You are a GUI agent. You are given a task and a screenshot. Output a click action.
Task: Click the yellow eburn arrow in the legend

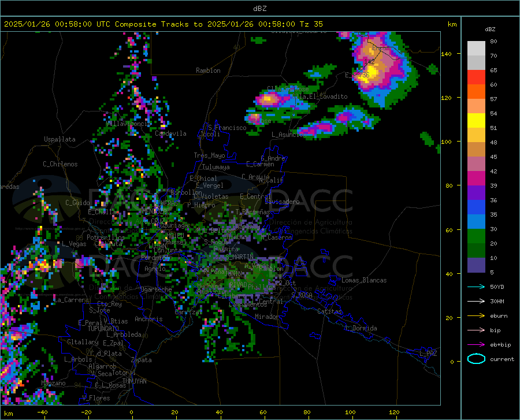point(476,316)
